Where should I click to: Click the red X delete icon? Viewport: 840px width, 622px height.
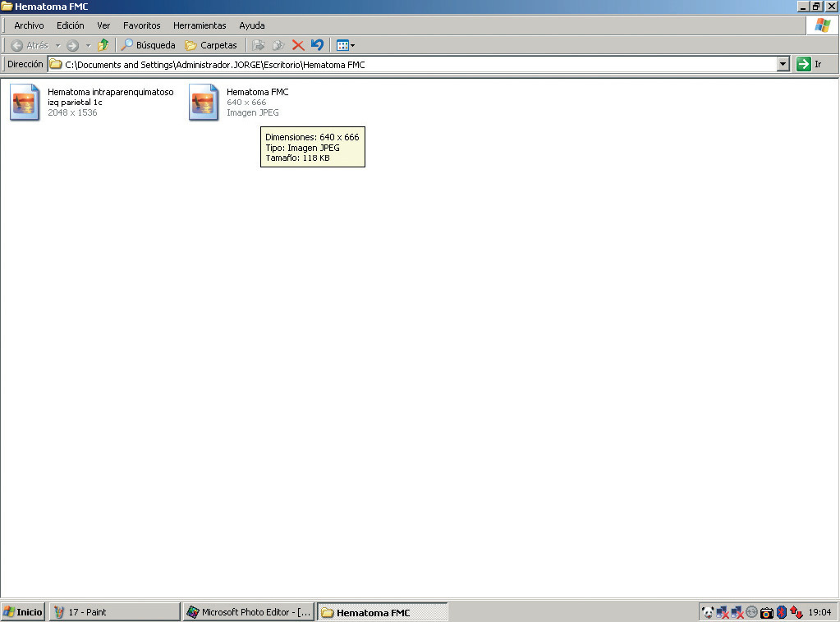point(298,45)
